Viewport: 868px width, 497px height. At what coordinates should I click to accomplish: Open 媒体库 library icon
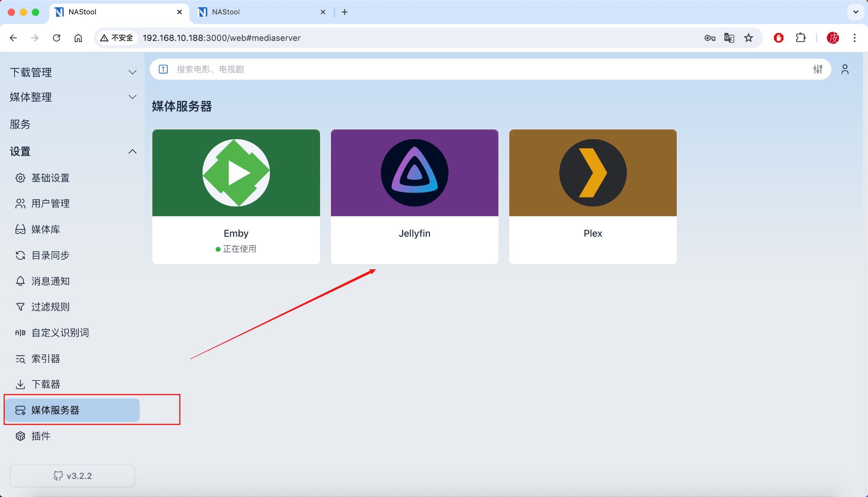(20, 230)
